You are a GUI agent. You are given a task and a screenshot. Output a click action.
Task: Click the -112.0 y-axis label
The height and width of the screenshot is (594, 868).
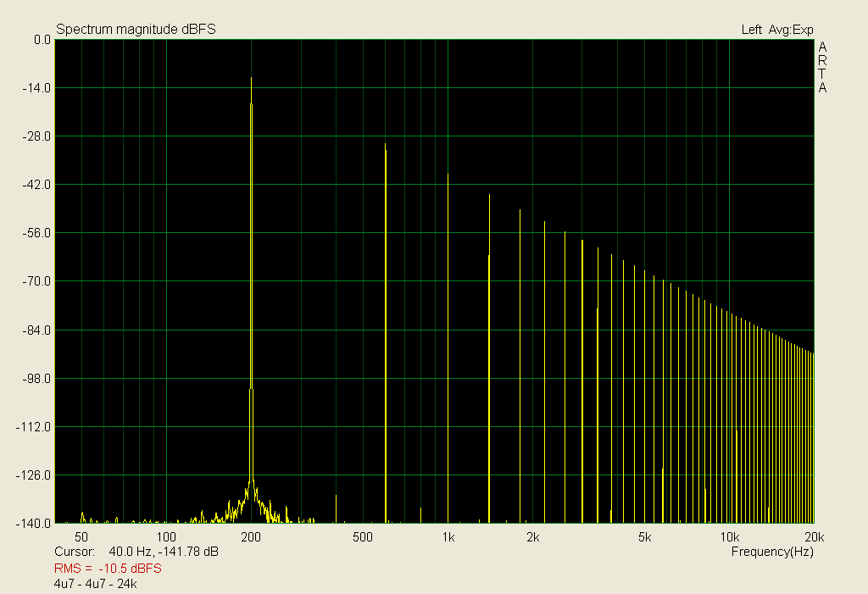coord(33,427)
